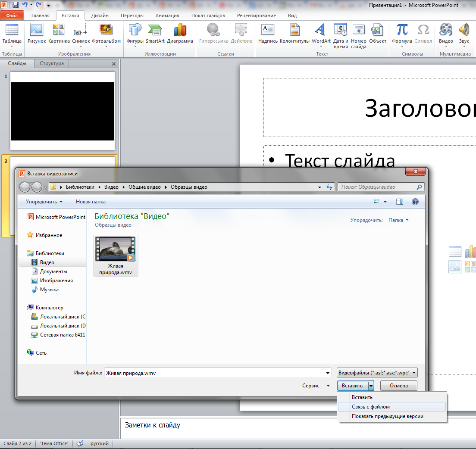Screen dimensions: 476x449
Task: Open the Картинка clip art tool
Action: coord(59,33)
